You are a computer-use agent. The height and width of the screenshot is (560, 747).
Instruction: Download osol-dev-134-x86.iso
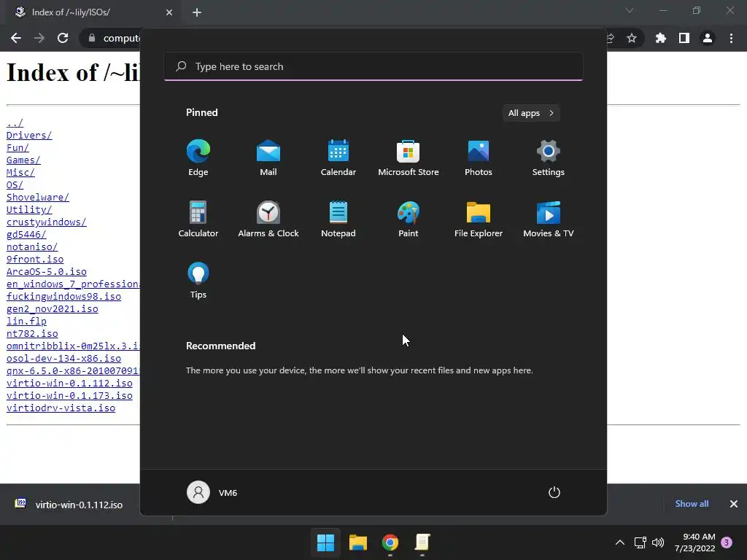63,358
